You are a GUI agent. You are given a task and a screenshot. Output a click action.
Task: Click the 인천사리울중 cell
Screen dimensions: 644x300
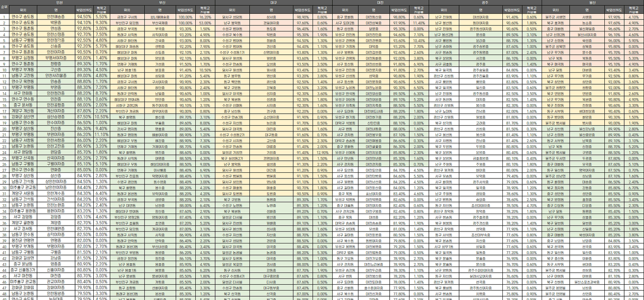(x=56, y=76)
